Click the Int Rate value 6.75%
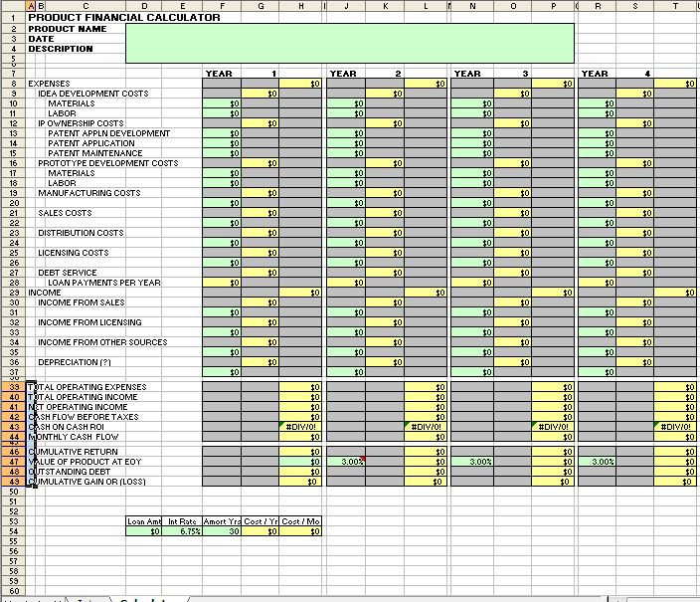 182,531
